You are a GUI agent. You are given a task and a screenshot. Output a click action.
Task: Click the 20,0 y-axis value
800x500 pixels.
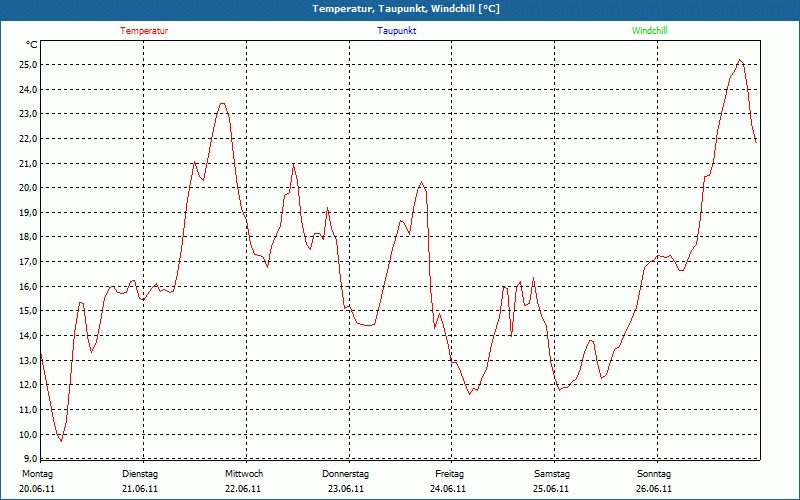tap(29, 188)
